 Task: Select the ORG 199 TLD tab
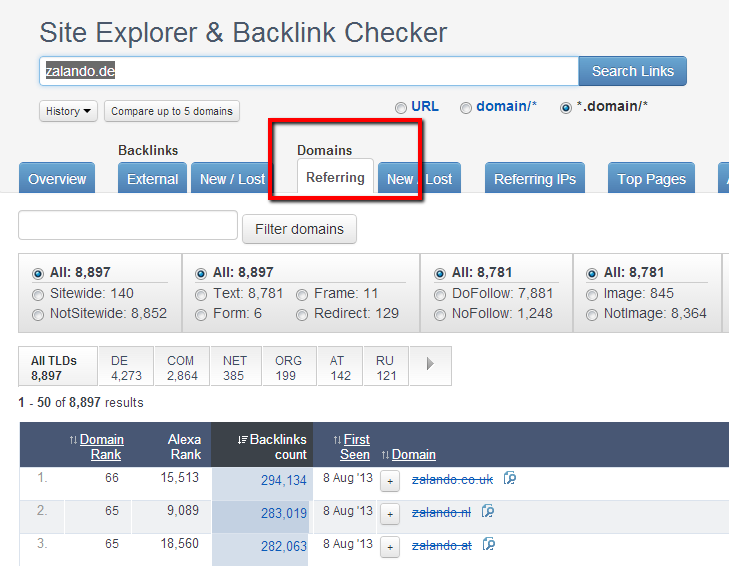pos(289,367)
